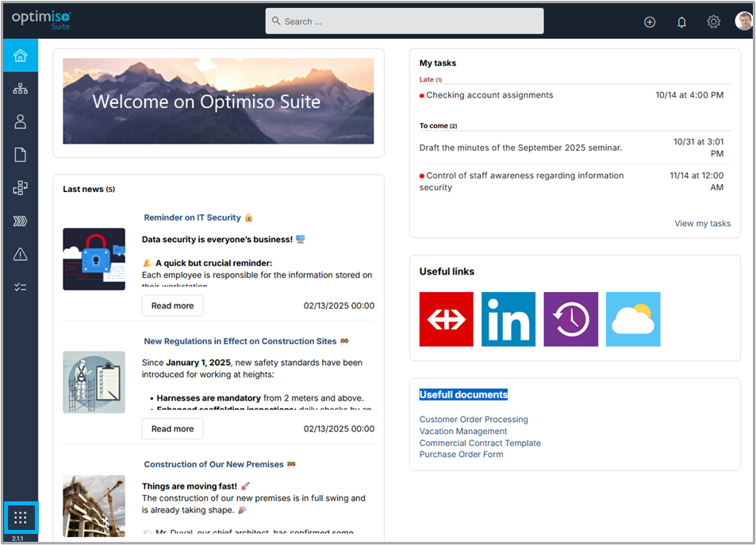Open the documents page icon in sidebar

(x=21, y=155)
